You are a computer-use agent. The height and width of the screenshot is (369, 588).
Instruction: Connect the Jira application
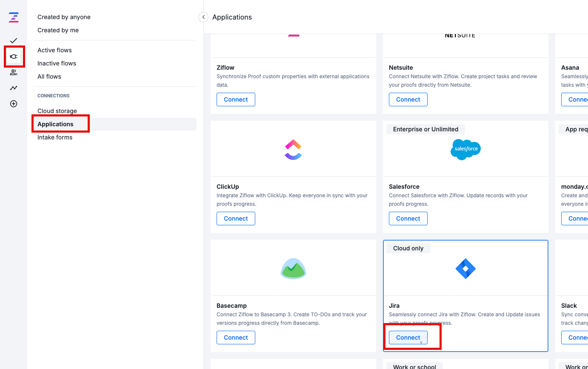408,338
